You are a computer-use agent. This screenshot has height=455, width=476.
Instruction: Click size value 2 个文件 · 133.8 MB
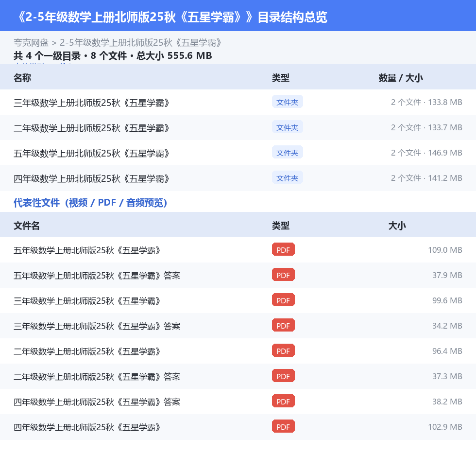coord(426,103)
